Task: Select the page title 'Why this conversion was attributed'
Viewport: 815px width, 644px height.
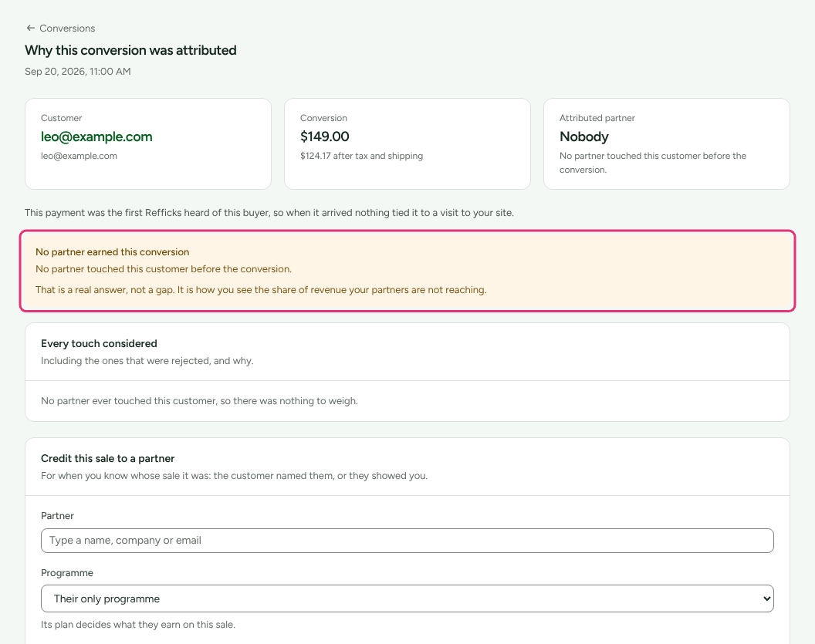Action: coord(130,50)
